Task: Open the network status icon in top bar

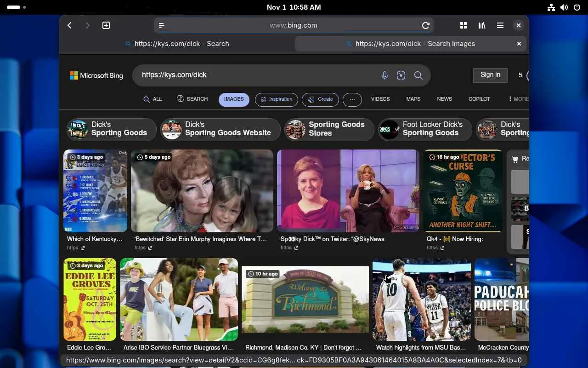Action: pyautogui.click(x=551, y=7)
